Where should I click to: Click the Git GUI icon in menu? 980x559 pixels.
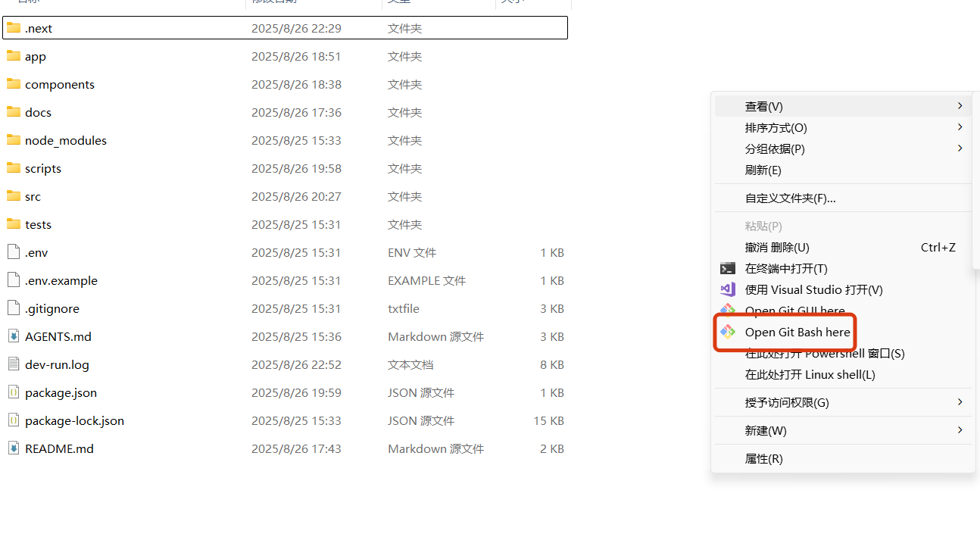[727, 311]
